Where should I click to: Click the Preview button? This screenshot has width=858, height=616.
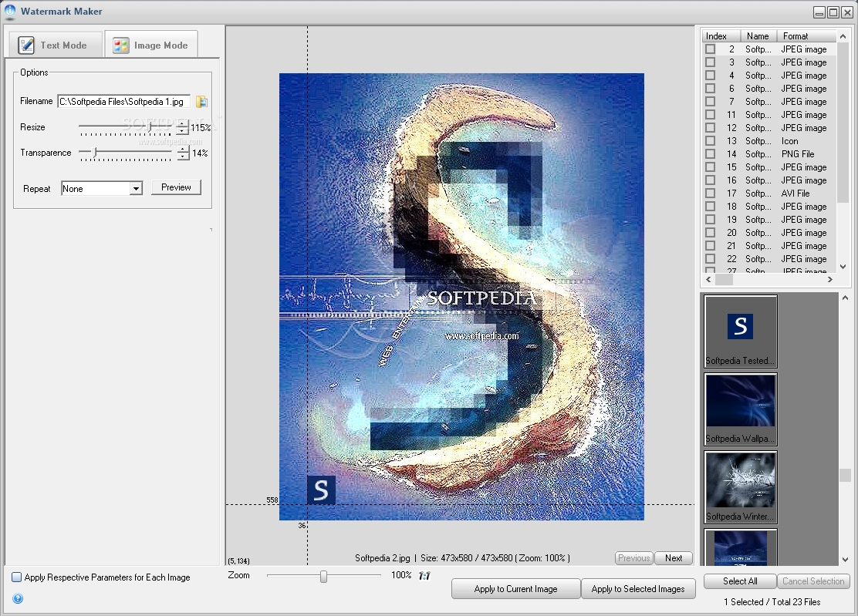tap(176, 187)
